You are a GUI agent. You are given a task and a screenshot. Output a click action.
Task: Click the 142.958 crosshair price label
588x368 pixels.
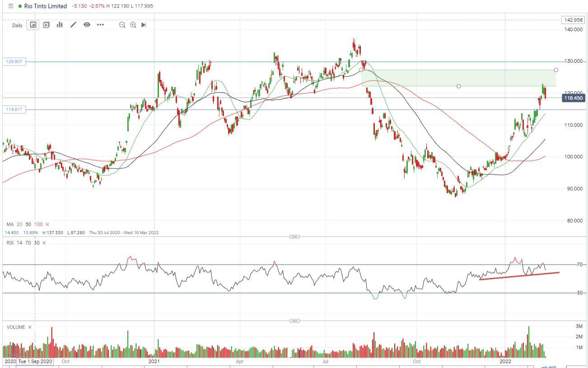[x=573, y=20]
